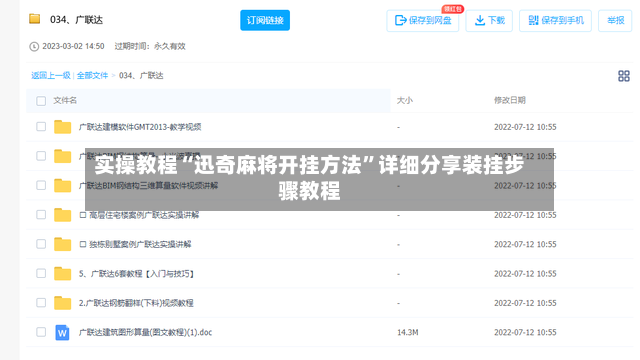Click folder icon of 广联达BIM钢结构三维算量软件视频讲解
Viewport: 640px width, 360px height.
tap(62, 185)
